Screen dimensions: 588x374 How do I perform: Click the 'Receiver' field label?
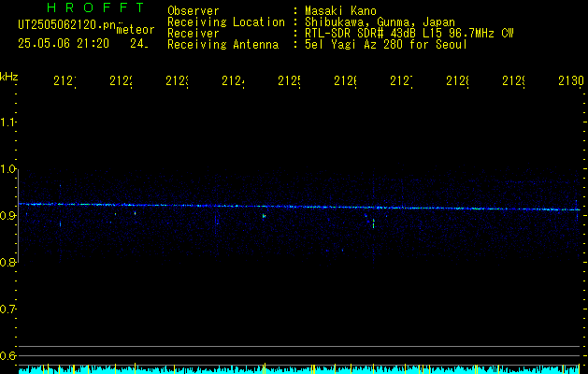[x=194, y=34]
